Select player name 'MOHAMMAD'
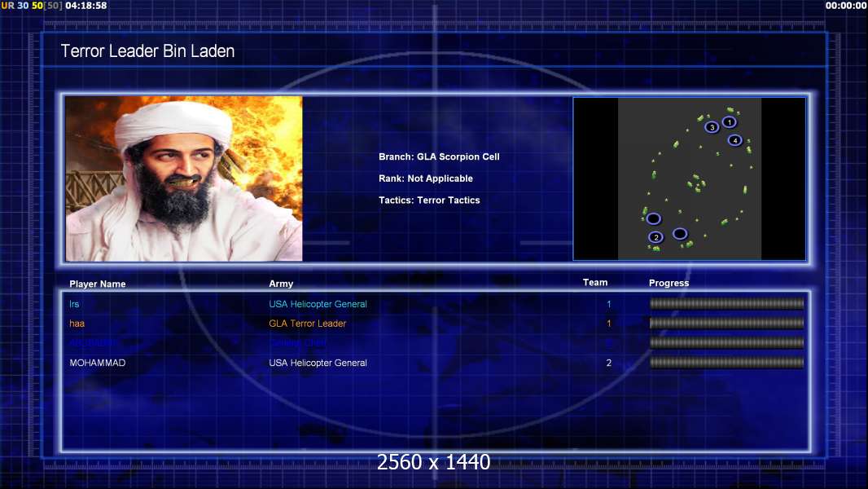Screen dimensions: 868x489 [98, 363]
